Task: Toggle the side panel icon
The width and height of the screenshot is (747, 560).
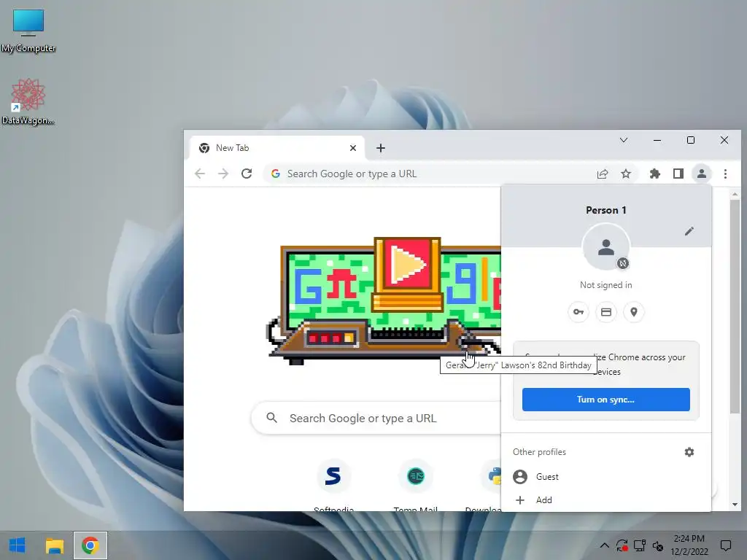Action: tap(678, 174)
